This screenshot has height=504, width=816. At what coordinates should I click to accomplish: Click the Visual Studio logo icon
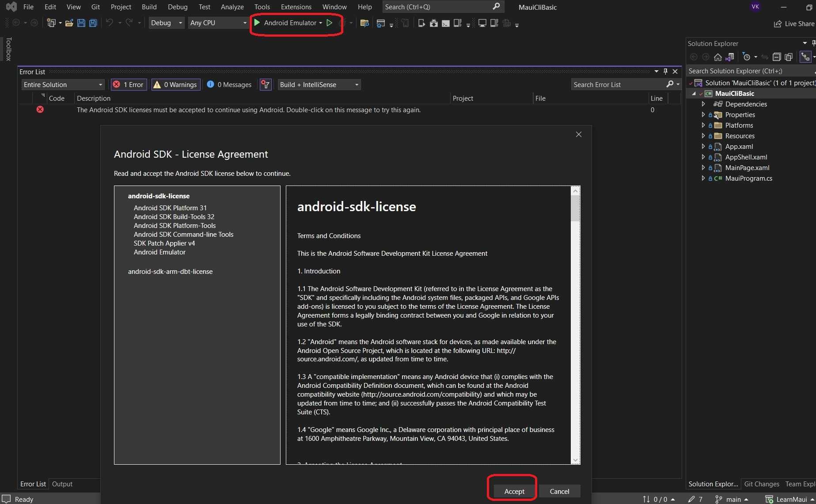(x=11, y=7)
